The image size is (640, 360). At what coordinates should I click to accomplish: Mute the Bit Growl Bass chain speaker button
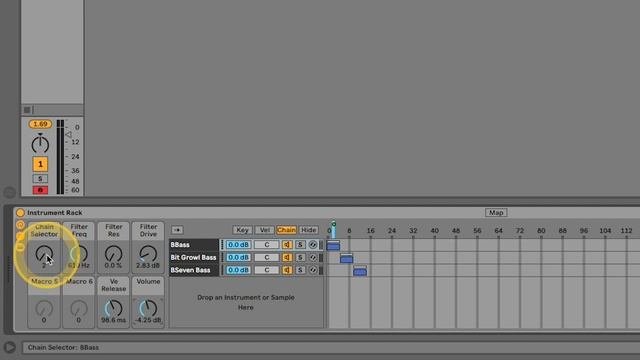click(287, 258)
